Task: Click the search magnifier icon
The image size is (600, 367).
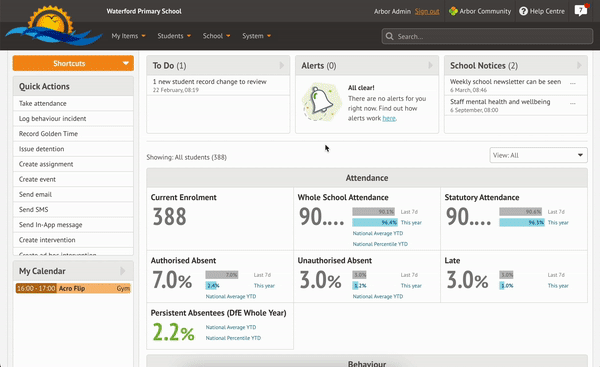Action: (390, 36)
